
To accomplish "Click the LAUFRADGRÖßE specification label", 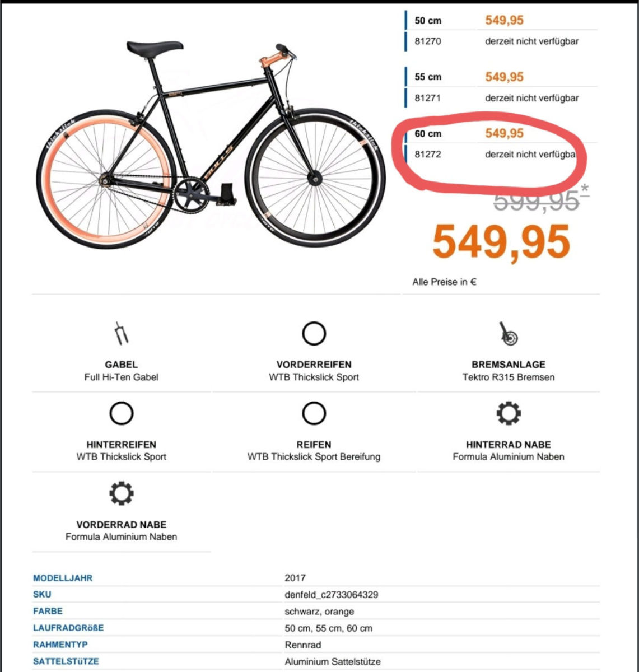I will point(68,628).
